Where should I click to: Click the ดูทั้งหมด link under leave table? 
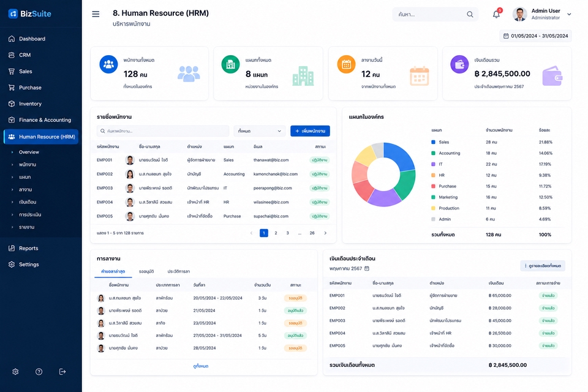point(201,366)
